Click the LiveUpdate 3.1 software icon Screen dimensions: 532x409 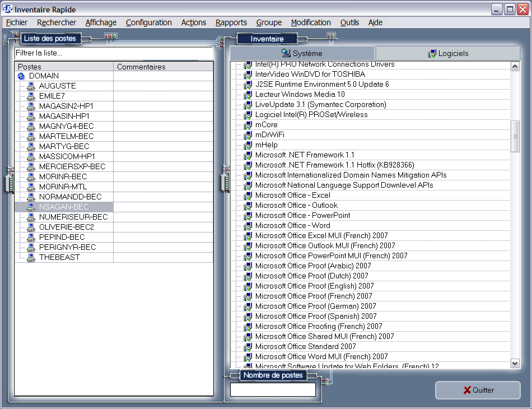pyautogui.click(x=248, y=105)
